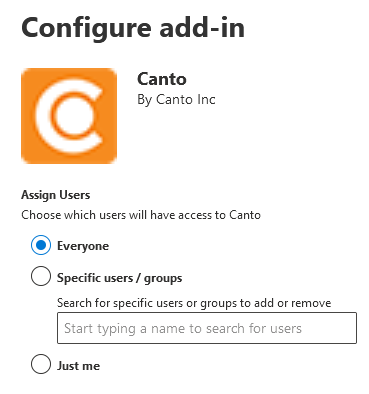Click the empty circle beside Just me
Screen dimensions: 369x394
point(41,364)
